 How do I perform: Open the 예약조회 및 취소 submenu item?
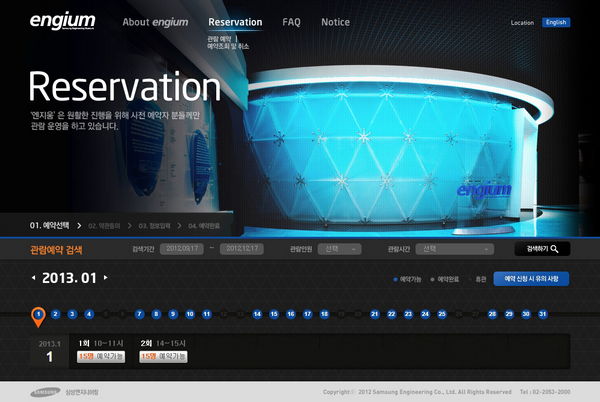click(228, 46)
